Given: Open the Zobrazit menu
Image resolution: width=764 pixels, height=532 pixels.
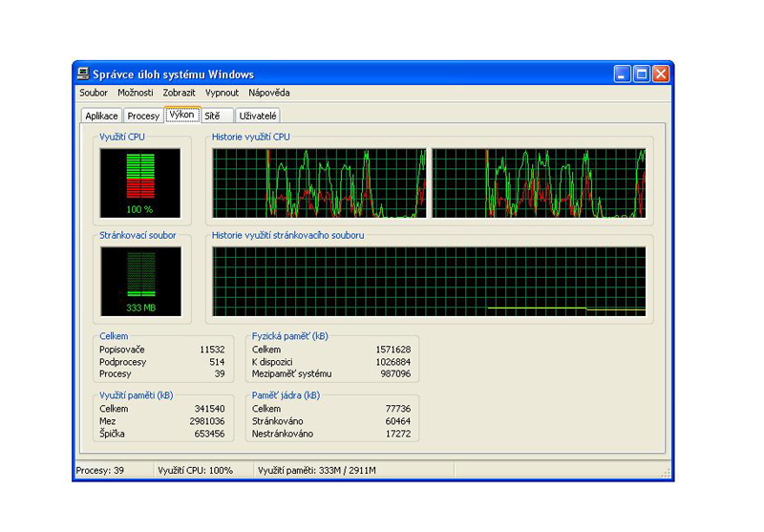Looking at the screenshot, I should click(179, 93).
